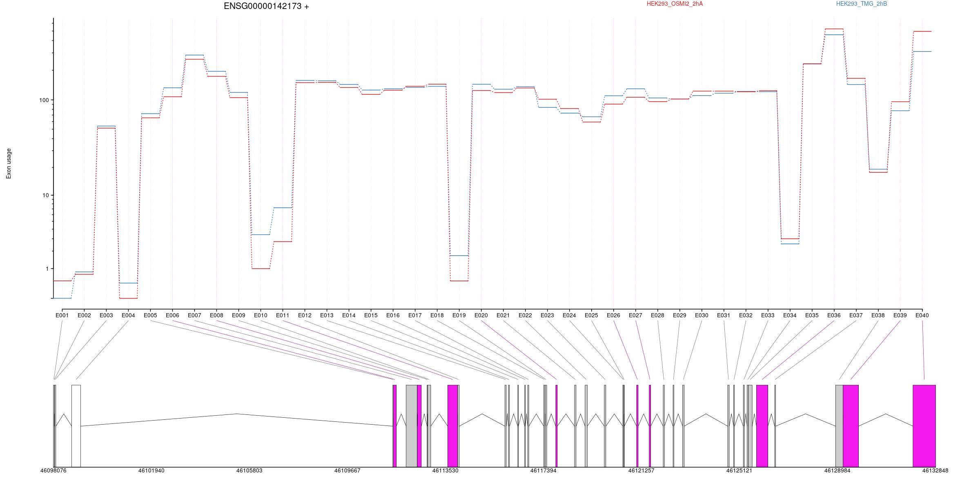Click exon label E031
The width and height of the screenshot is (980, 490).
point(724,315)
